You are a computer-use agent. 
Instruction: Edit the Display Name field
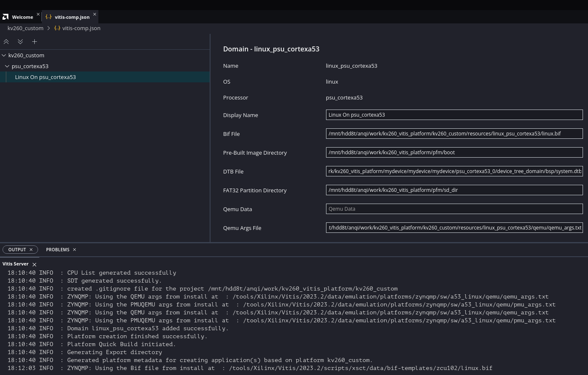[454, 115]
